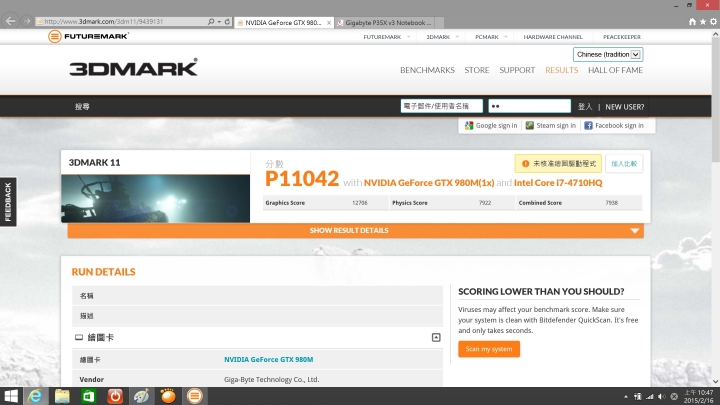The height and width of the screenshot is (405, 720).
Task: Open the green Store taskbar icon
Action: point(89,396)
